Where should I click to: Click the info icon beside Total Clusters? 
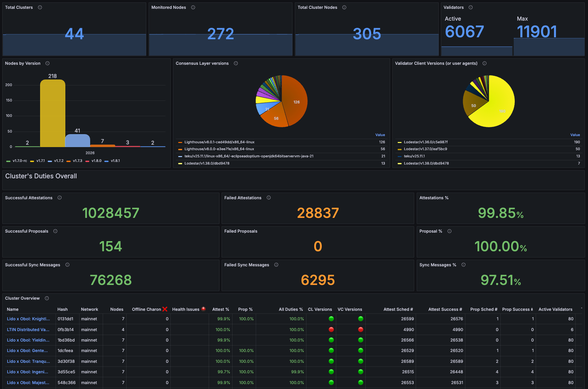click(40, 8)
